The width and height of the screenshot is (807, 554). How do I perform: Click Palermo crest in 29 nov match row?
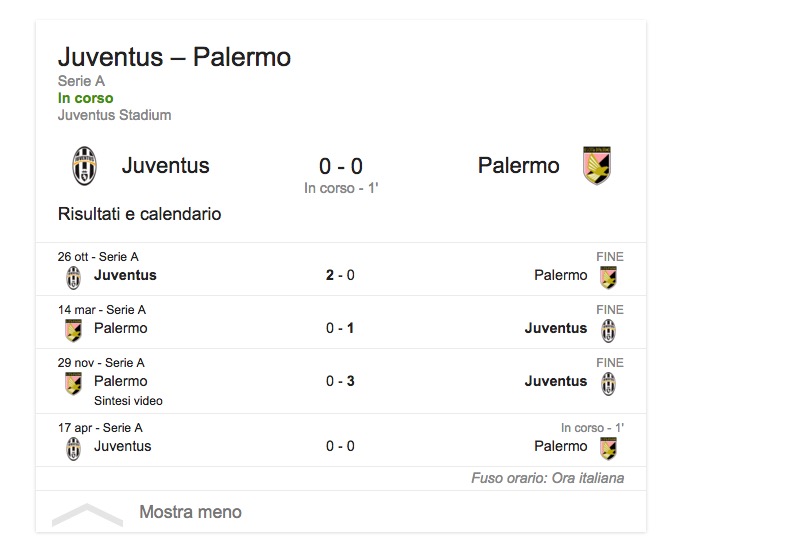(73, 383)
